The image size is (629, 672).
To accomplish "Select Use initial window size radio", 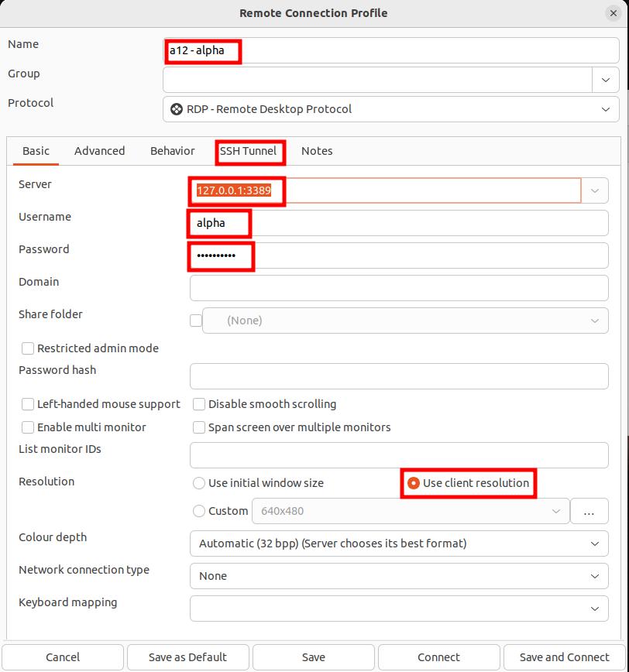I will click(x=199, y=483).
